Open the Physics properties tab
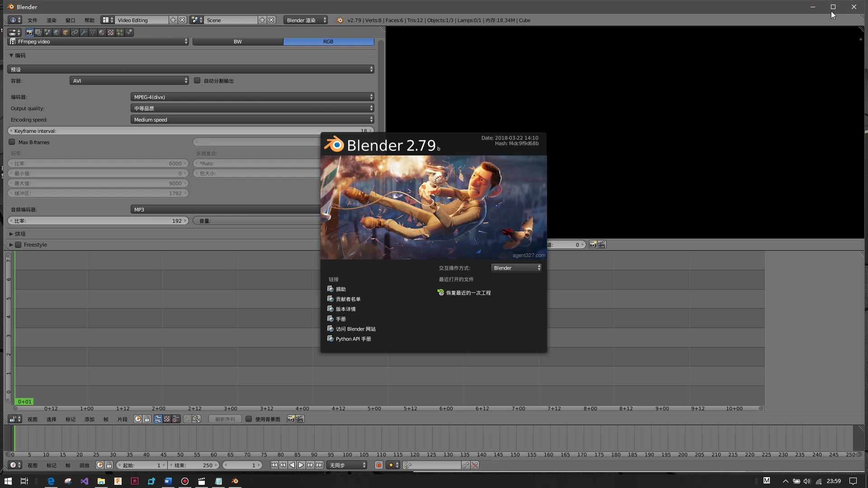868x488 pixels. click(x=129, y=33)
